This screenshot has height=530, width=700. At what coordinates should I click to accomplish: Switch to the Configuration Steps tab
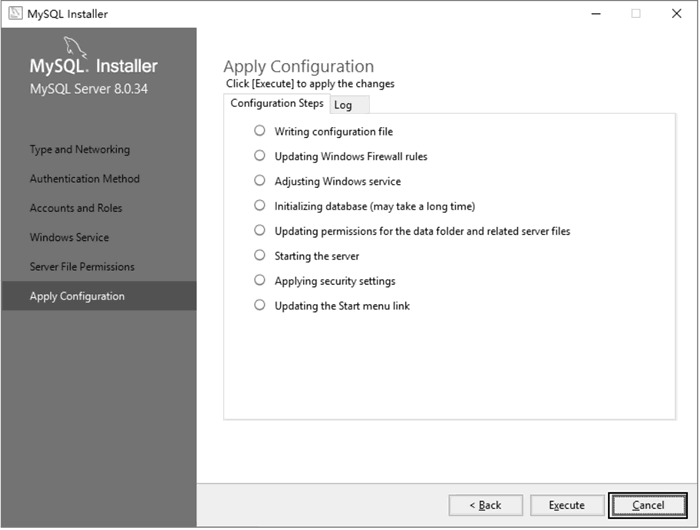click(277, 103)
